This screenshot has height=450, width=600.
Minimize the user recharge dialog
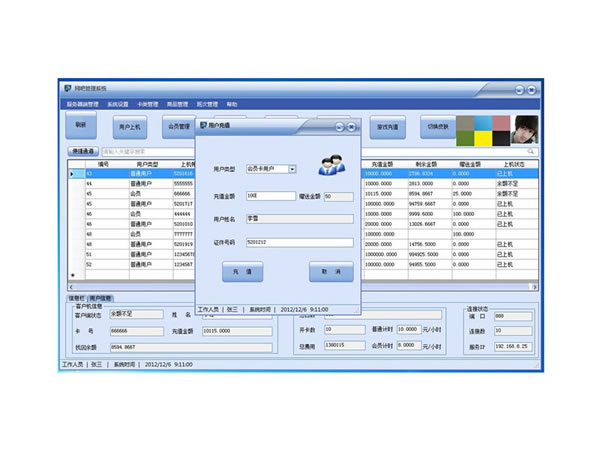339,127
